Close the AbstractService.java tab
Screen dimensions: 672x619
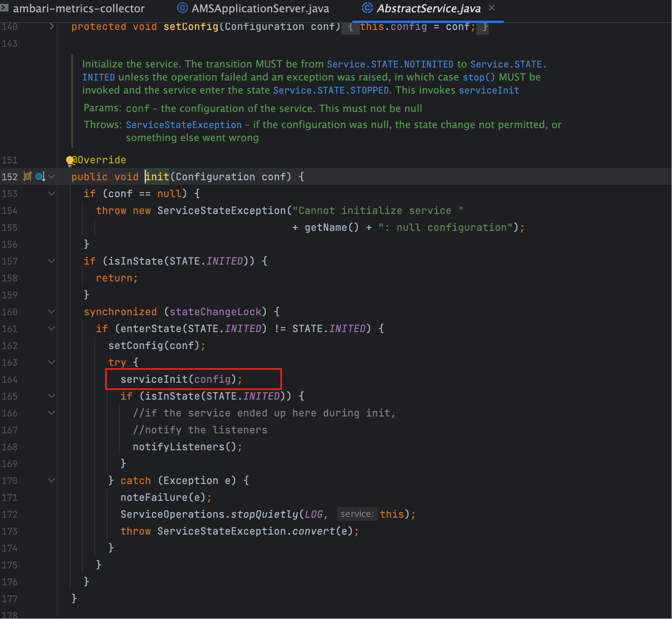[492, 8]
